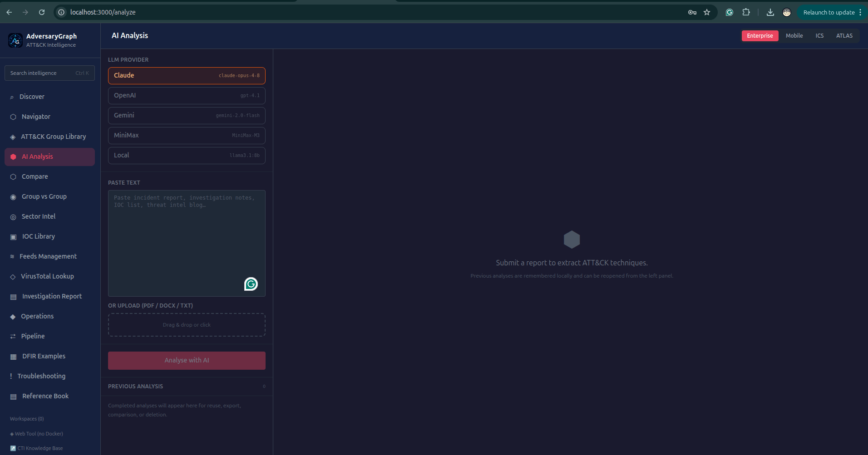This screenshot has width=868, height=455.
Task: Select OpenAI gpt-4.1 provider
Action: point(187,96)
